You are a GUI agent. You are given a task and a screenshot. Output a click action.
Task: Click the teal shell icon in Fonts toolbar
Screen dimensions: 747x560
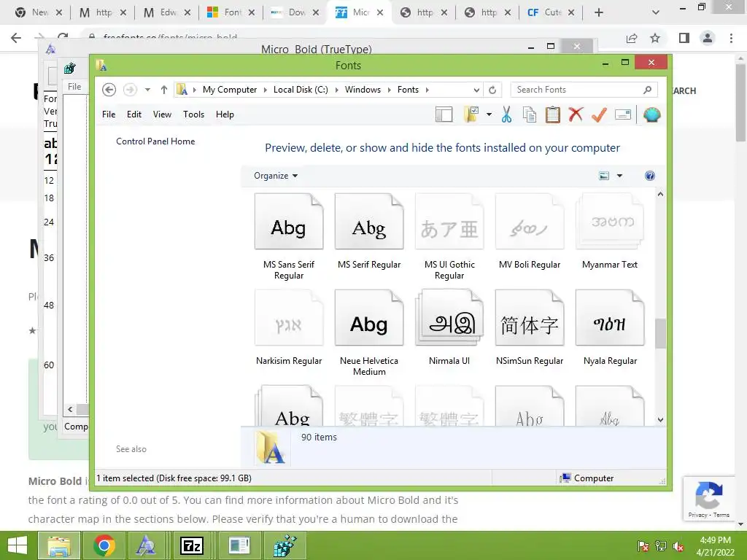click(651, 114)
